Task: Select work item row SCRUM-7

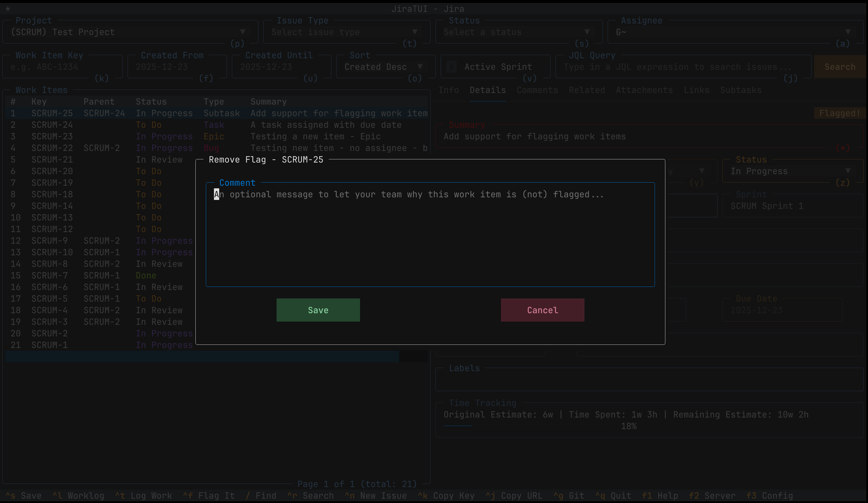Action: click(x=100, y=276)
